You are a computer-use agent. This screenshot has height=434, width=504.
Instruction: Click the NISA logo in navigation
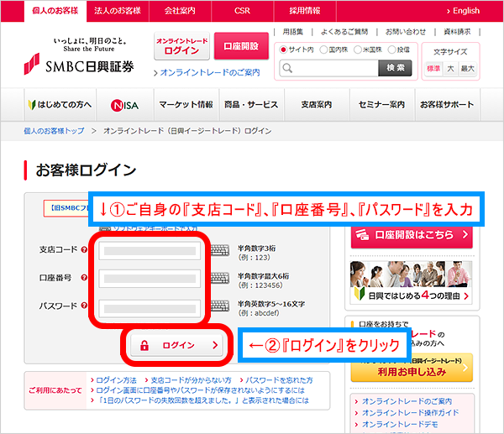pos(124,105)
